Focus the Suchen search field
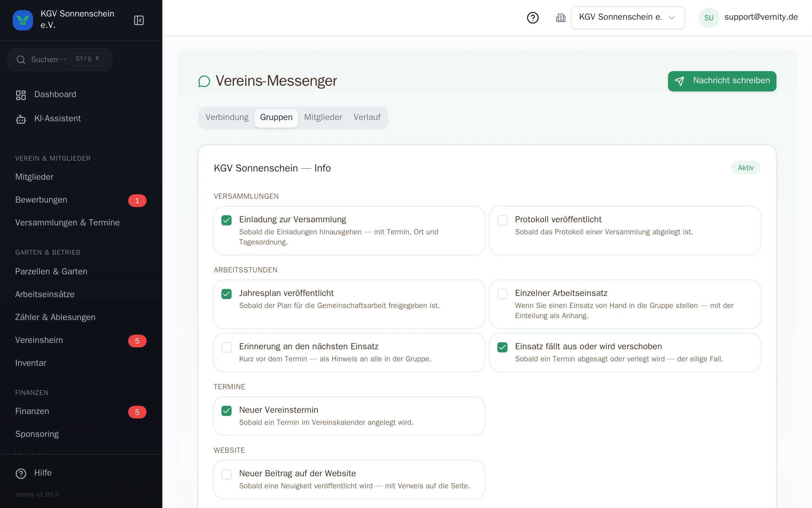Viewport: 812px width, 508px height. point(60,60)
